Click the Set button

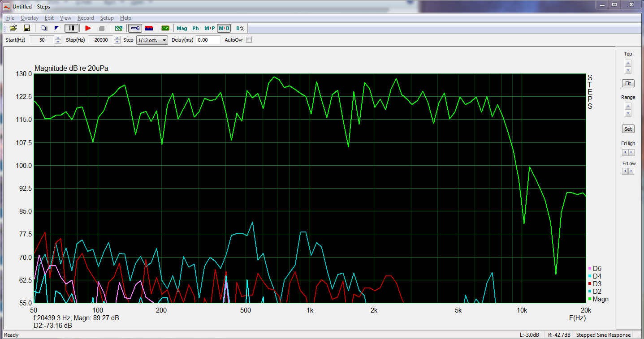pyautogui.click(x=628, y=129)
